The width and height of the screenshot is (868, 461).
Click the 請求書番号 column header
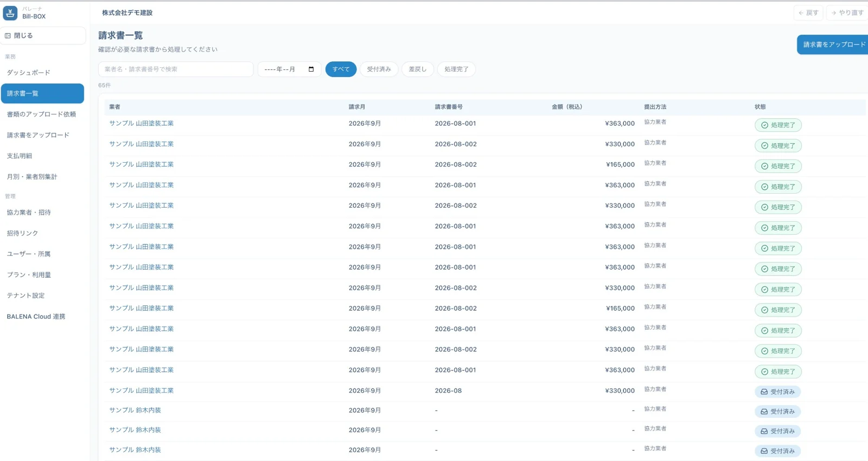tap(449, 107)
